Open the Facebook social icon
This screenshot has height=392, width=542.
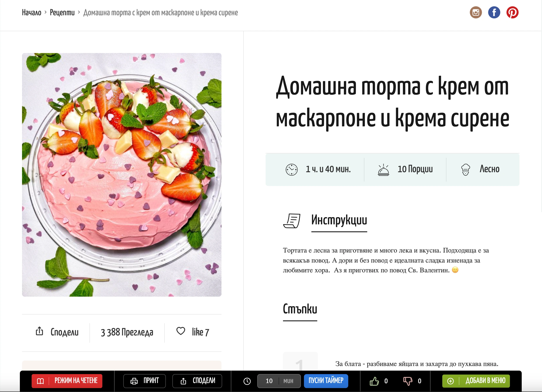pyautogui.click(x=494, y=12)
